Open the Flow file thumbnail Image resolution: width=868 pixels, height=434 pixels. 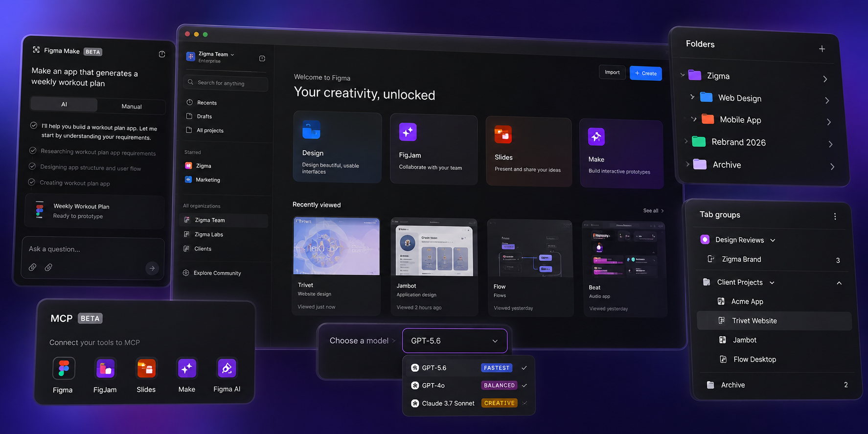pyautogui.click(x=530, y=249)
